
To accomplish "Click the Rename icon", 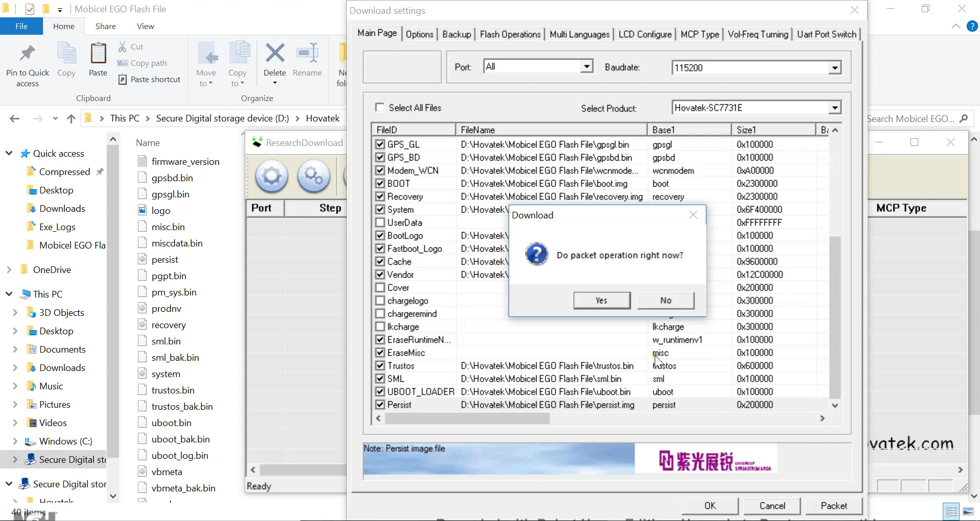I will pos(307,53).
